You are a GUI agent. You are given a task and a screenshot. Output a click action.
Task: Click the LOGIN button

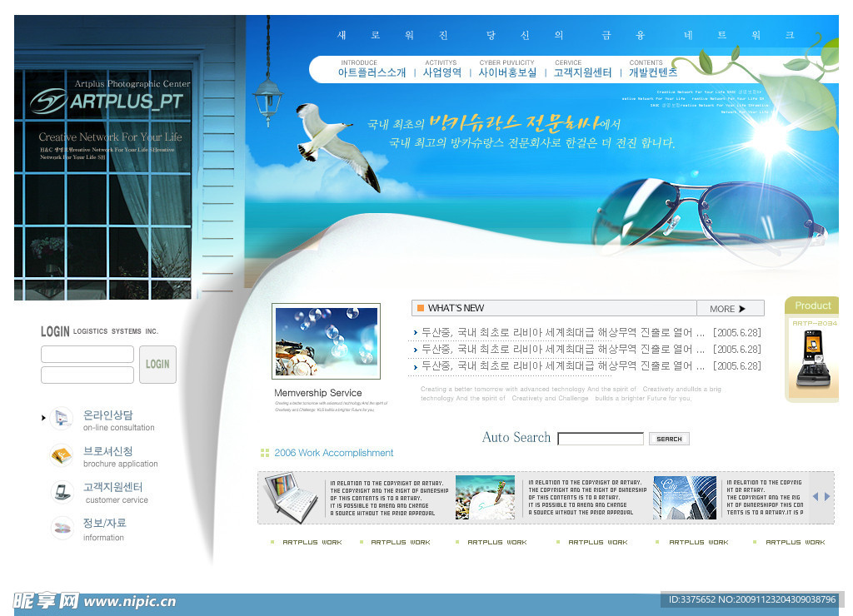[x=157, y=365]
